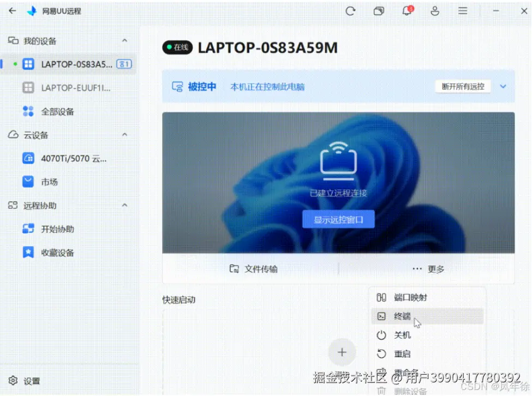Click the remote connection thumbnail preview
The width and height of the screenshot is (532, 396).
[338, 183]
